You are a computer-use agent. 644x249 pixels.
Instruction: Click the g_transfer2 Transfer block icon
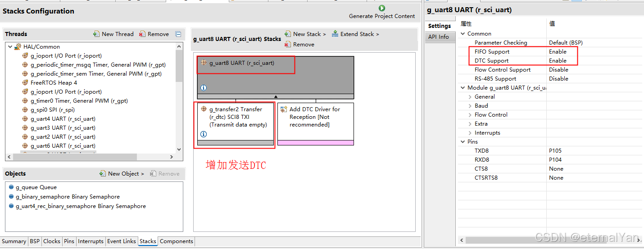click(x=204, y=109)
